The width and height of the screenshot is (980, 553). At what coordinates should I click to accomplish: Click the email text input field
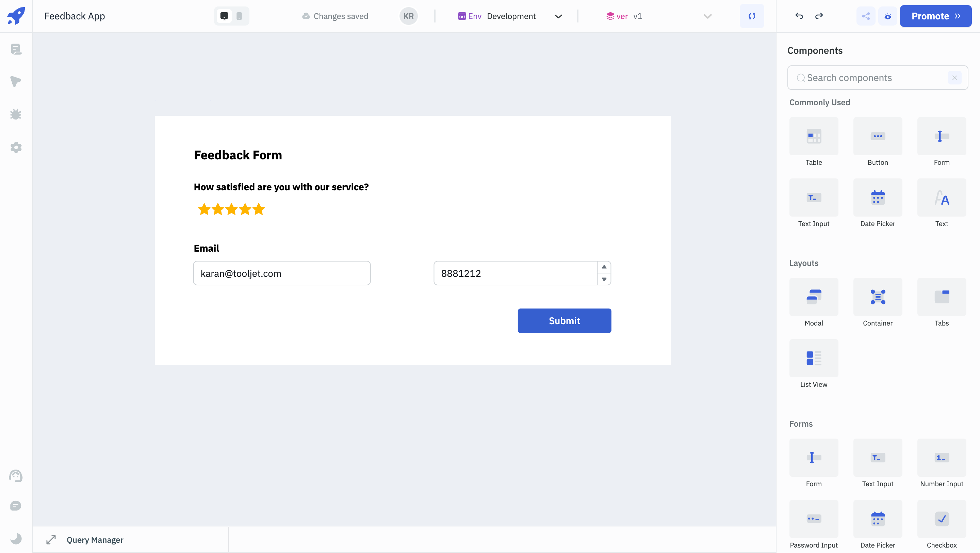(282, 273)
